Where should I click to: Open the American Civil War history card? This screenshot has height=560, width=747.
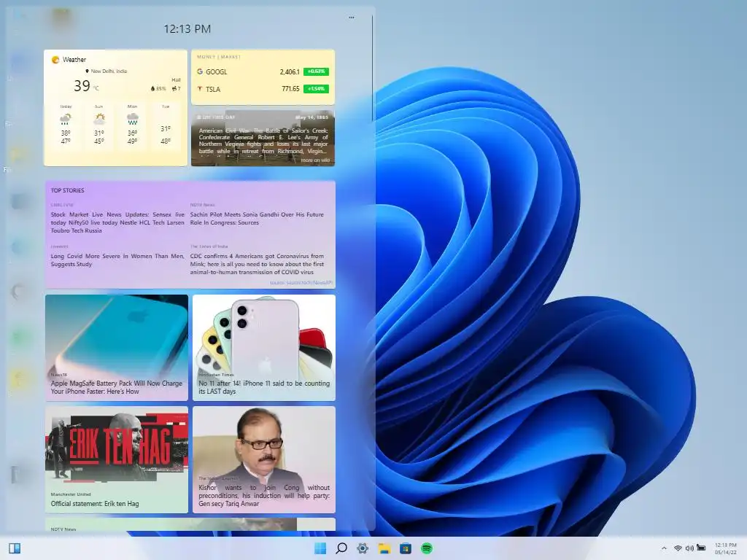[263, 138]
